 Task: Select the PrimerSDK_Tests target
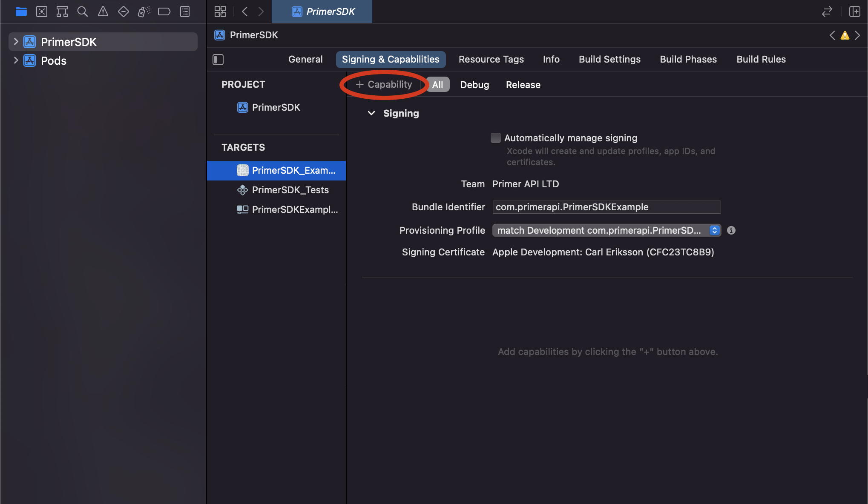290,190
